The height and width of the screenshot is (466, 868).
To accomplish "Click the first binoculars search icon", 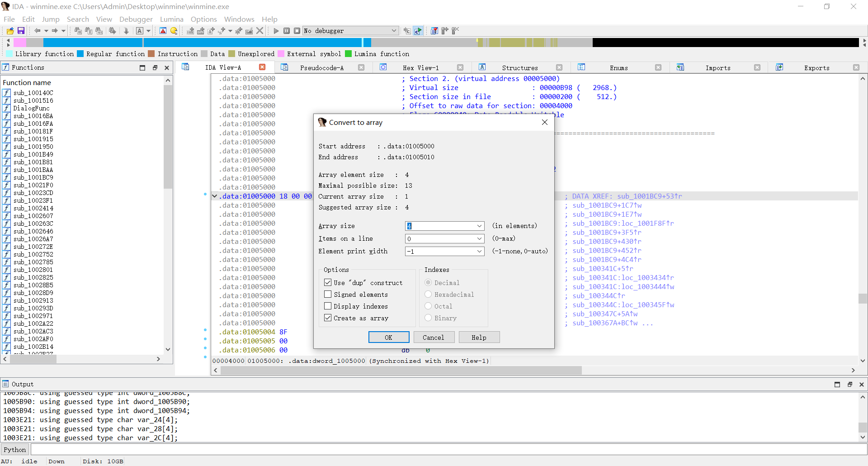I will (x=78, y=31).
